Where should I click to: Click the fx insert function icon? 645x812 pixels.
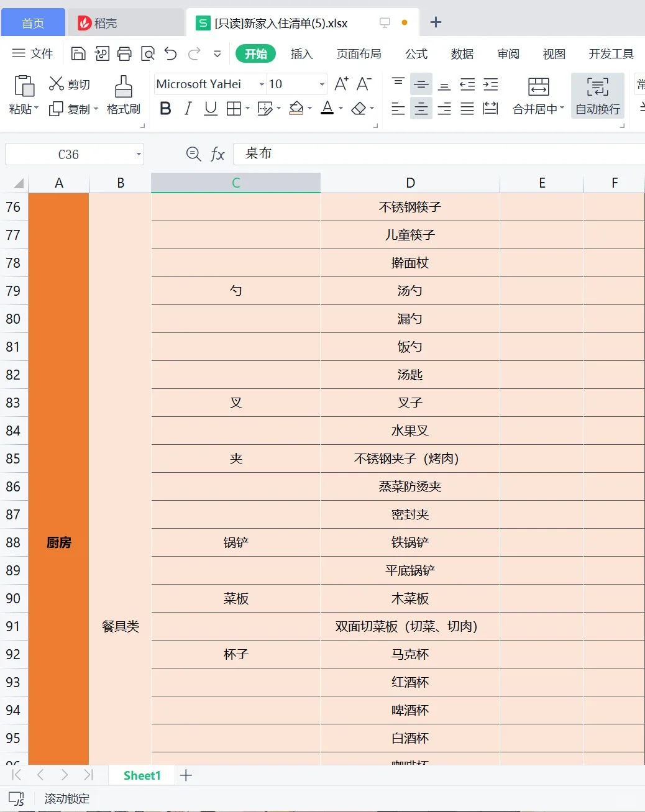[x=217, y=154]
